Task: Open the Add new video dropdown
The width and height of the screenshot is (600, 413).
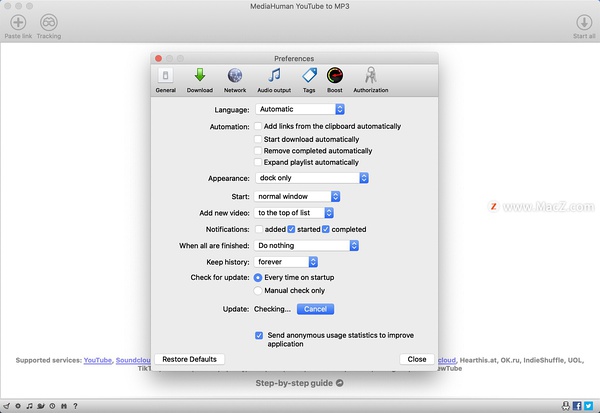Action: [294, 213]
